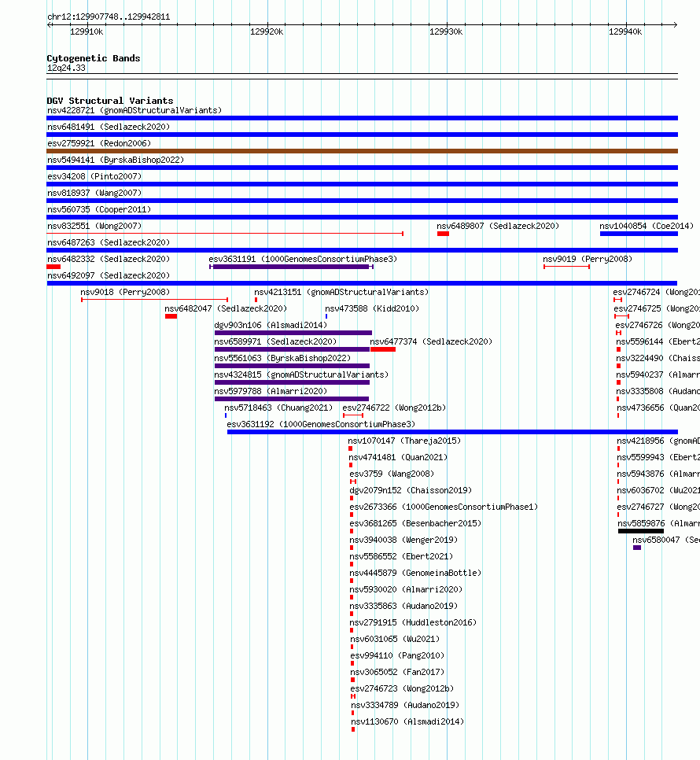Select the nsv3334789 (Audano2019) label
This screenshot has height=760, width=700.
[x=405, y=705]
